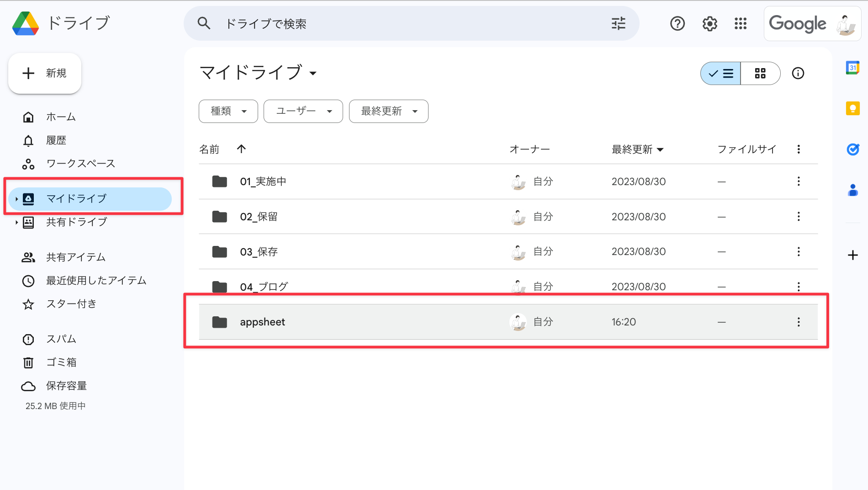Image resolution: width=868 pixels, height=490 pixels.
Task: Open the Google apps grid icon
Action: (x=741, y=23)
